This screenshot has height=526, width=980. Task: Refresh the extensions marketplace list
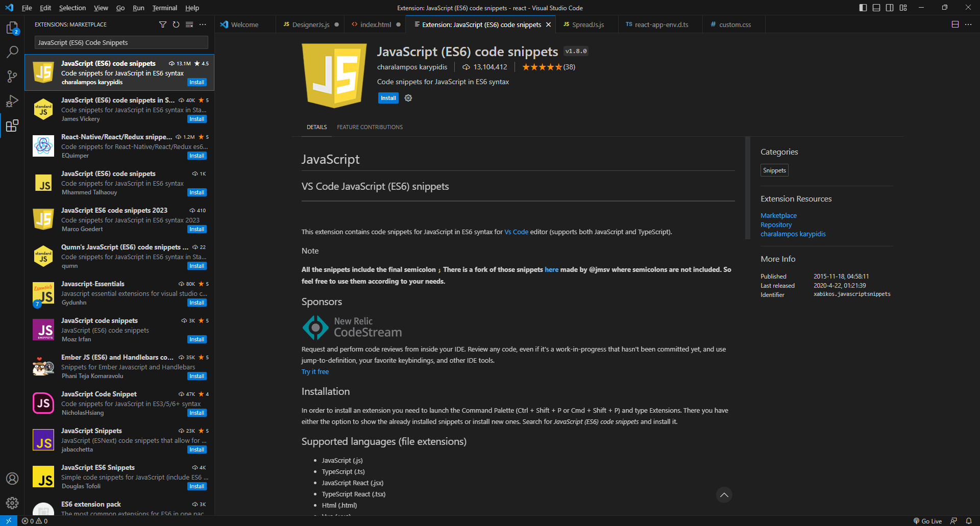pos(176,24)
